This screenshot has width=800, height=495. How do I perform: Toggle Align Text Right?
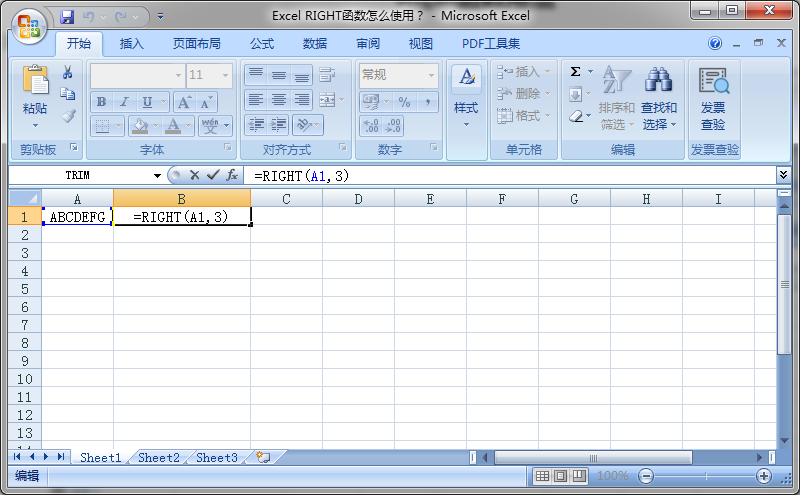click(x=301, y=100)
